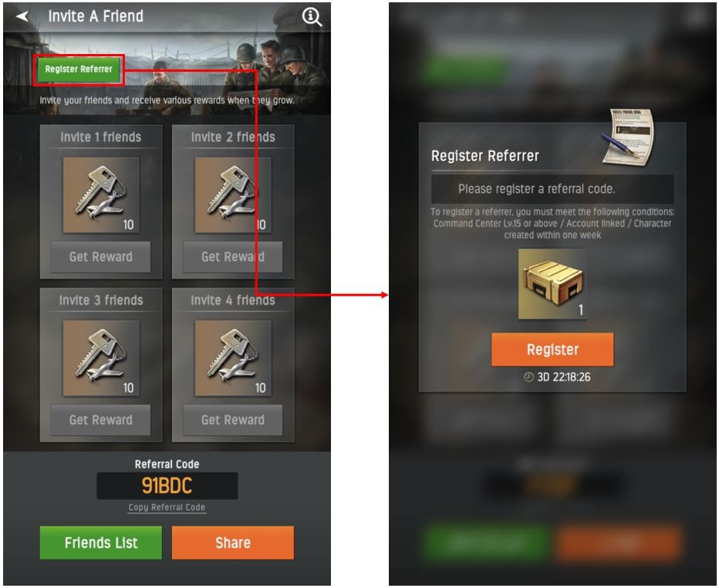The image size is (719, 588).
Task: Select the key icon under Invite 2 friends
Action: coord(233,195)
